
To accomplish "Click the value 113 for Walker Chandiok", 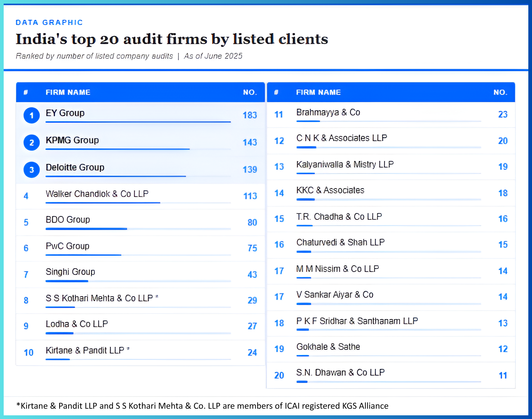I will pyautogui.click(x=250, y=196).
